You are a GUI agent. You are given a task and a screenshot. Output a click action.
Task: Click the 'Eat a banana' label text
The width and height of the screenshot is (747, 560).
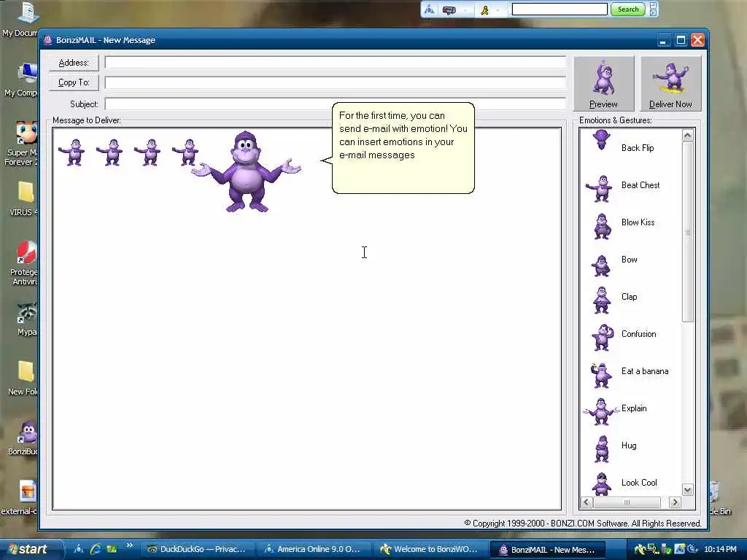coord(645,371)
